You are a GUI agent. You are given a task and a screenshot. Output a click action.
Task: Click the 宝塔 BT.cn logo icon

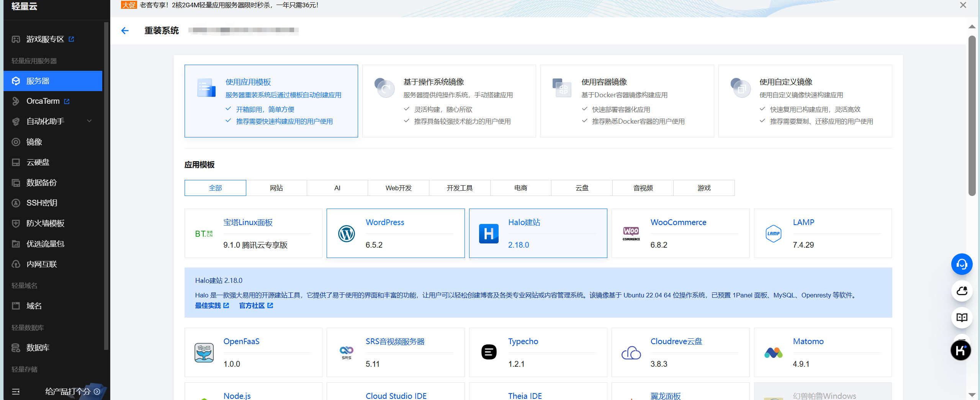(204, 233)
